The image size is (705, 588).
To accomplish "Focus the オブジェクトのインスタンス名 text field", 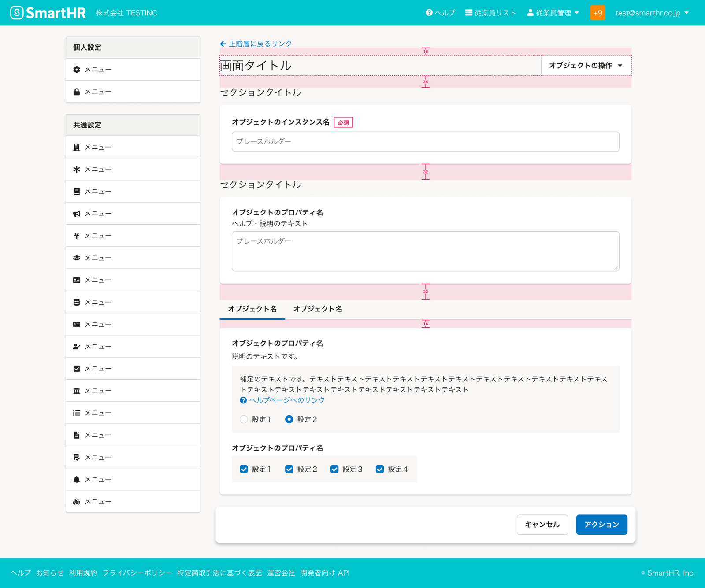I will pos(425,142).
